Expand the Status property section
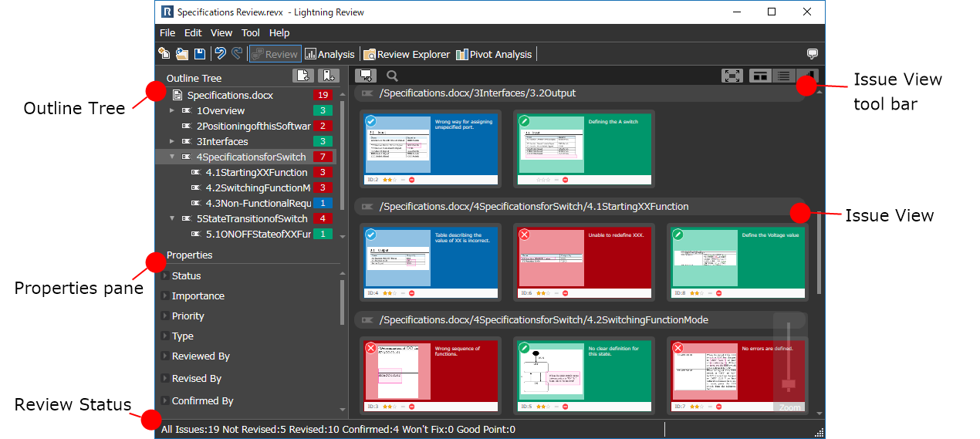980x439 pixels. point(165,275)
